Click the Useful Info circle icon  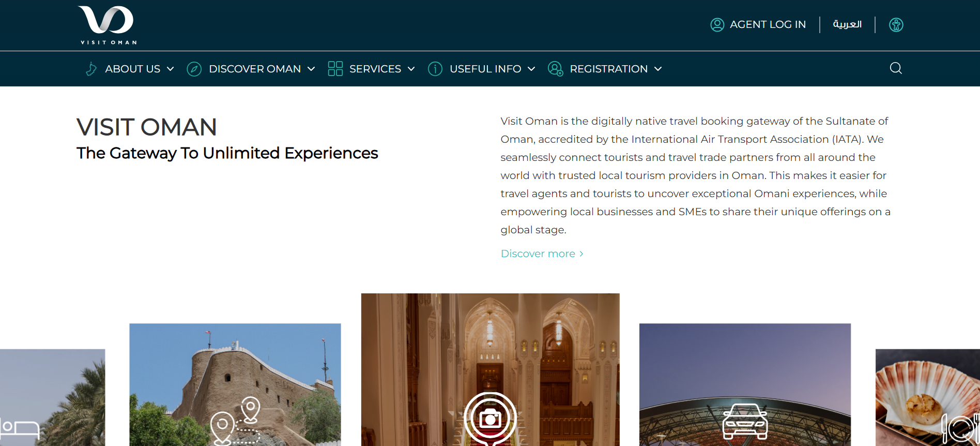pos(435,69)
